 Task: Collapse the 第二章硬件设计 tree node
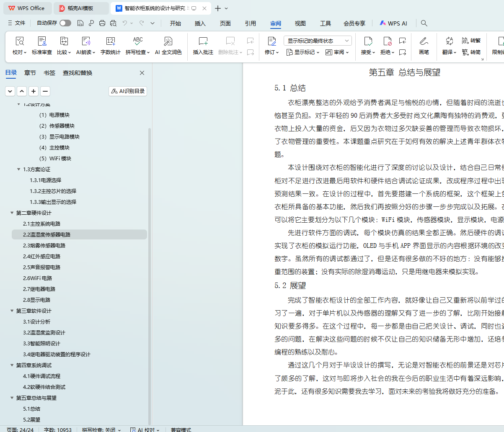click(12, 213)
